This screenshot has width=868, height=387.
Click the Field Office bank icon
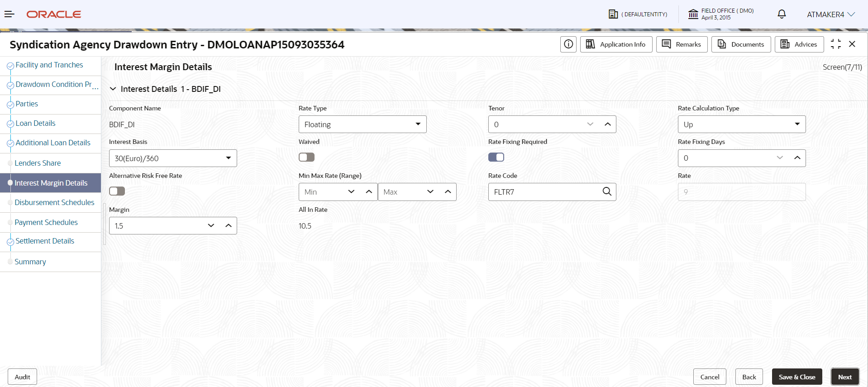tap(693, 14)
